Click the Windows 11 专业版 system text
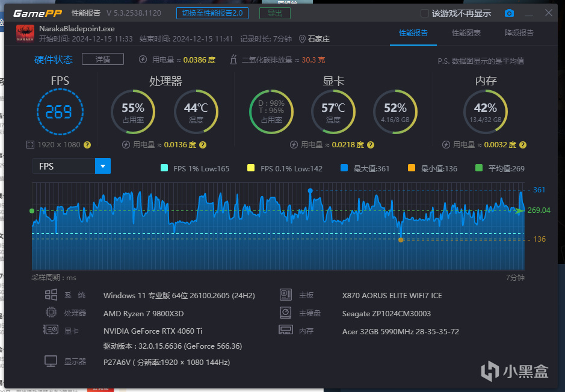 click(179, 296)
